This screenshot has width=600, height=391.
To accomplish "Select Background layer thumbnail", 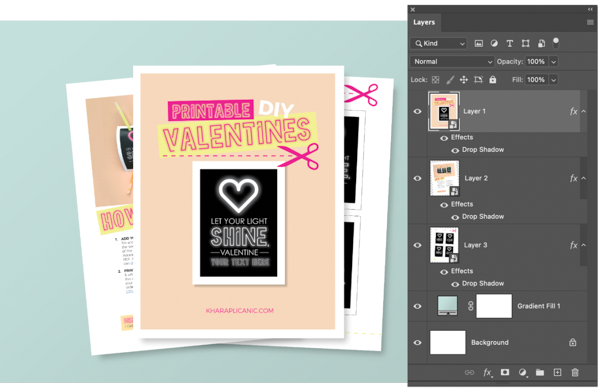I will pyautogui.click(x=448, y=342).
